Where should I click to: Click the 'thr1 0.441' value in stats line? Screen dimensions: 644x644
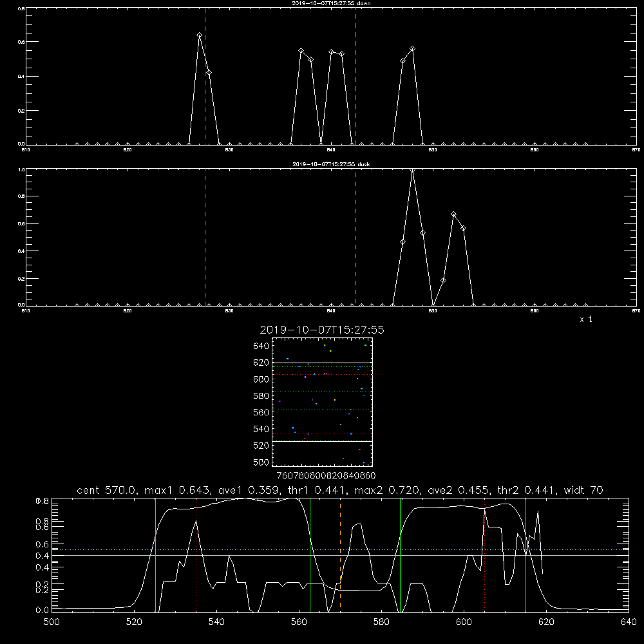[317, 490]
